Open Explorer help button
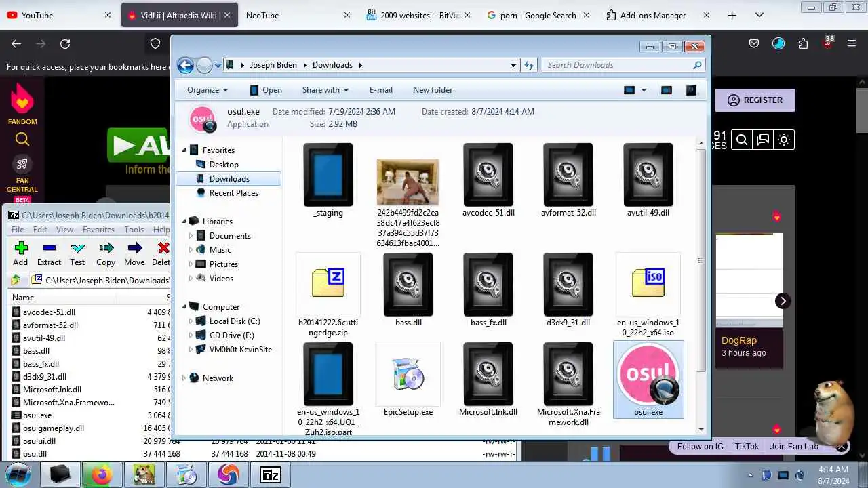 pos(691,90)
